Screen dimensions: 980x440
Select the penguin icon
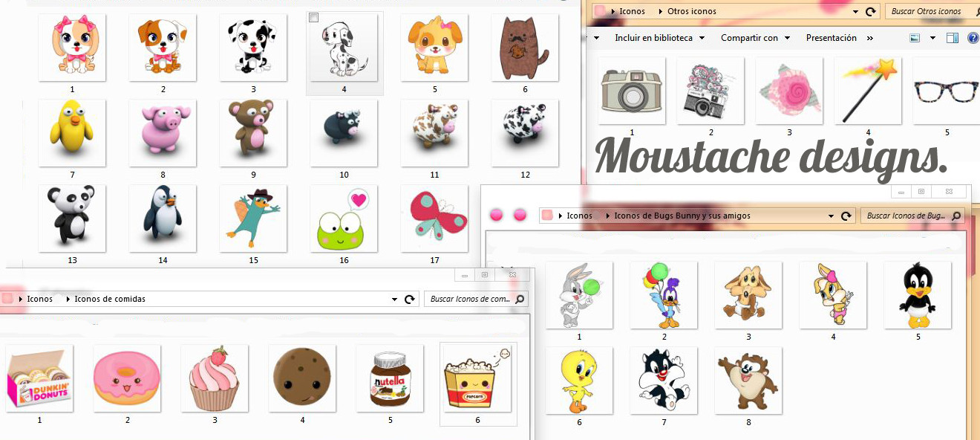point(163,219)
